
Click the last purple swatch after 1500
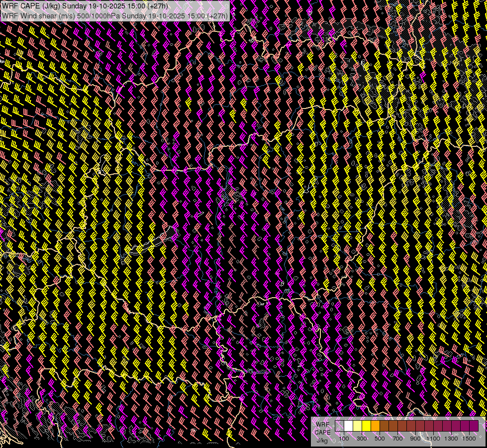click(474, 426)
